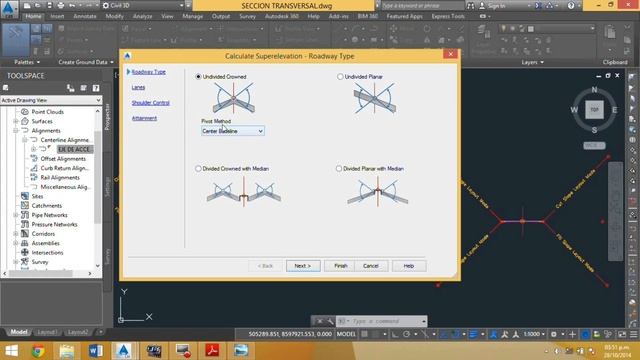The image size is (640, 360).
Task: Open File Explorer from taskbar
Action: point(67,351)
